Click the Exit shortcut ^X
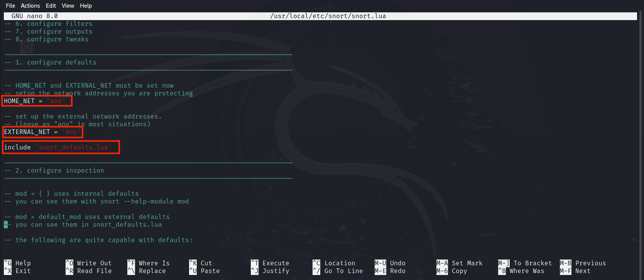The height and width of the screenshot is (280, 644). point(17,271)
